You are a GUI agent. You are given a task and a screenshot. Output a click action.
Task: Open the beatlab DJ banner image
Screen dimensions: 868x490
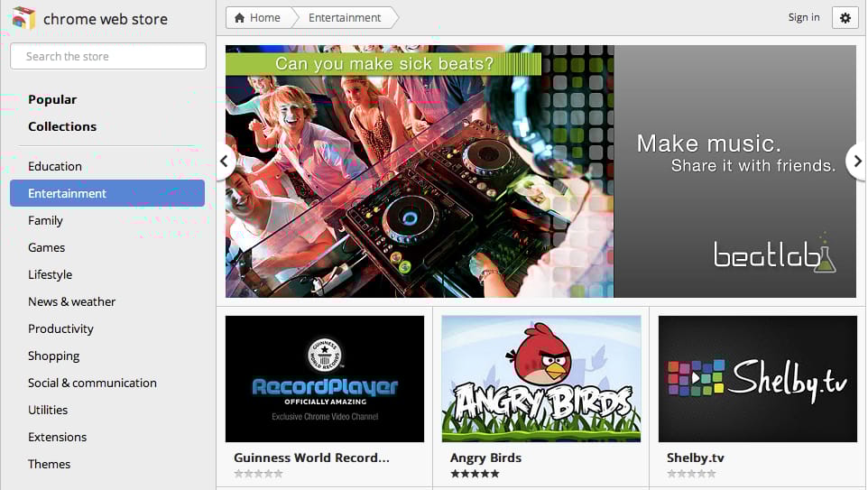click(x=420, y=171)
